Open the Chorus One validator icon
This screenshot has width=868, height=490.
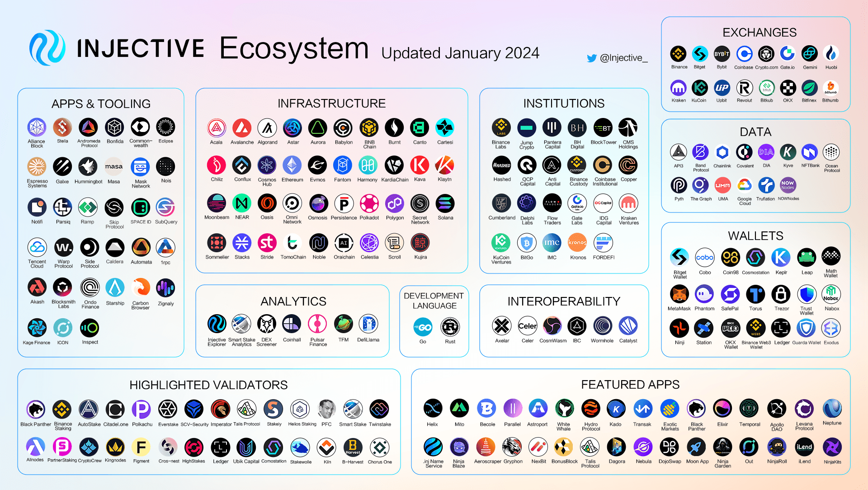(x=379, y=448)
